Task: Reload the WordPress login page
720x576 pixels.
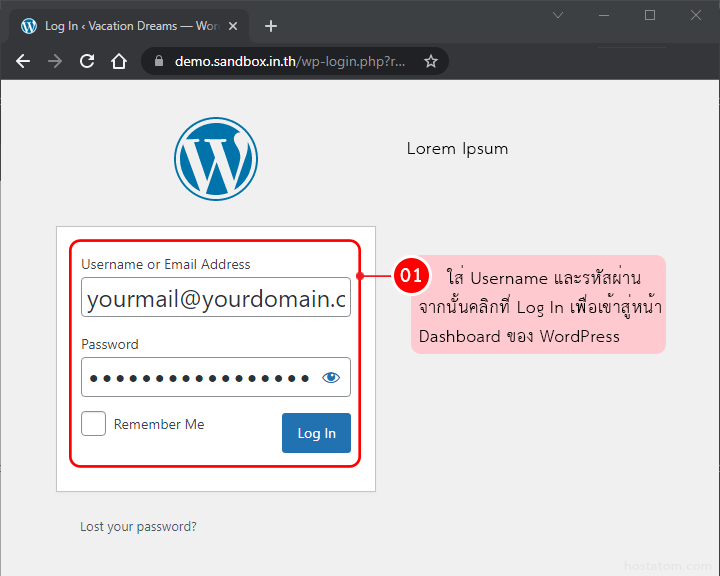Action: (x=87, y=61)
